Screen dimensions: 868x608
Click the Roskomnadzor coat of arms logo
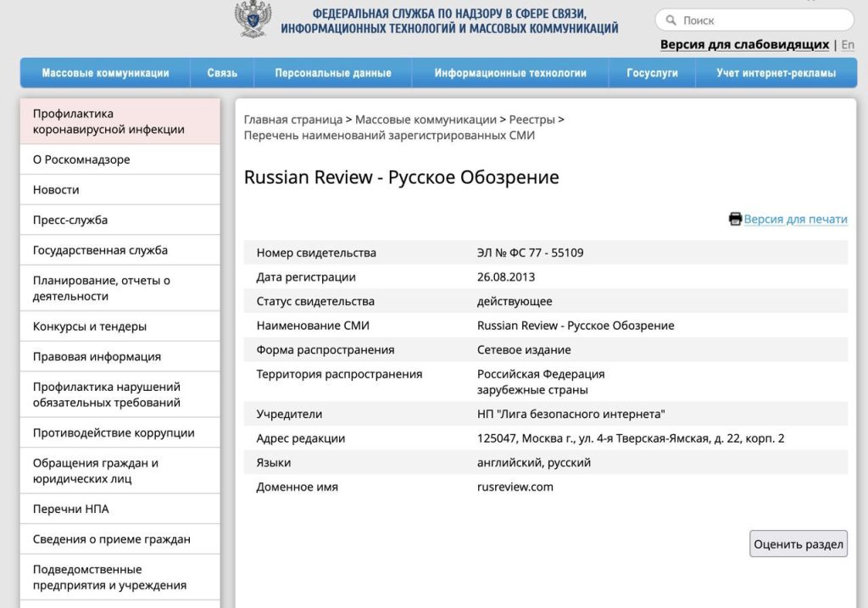253,19
